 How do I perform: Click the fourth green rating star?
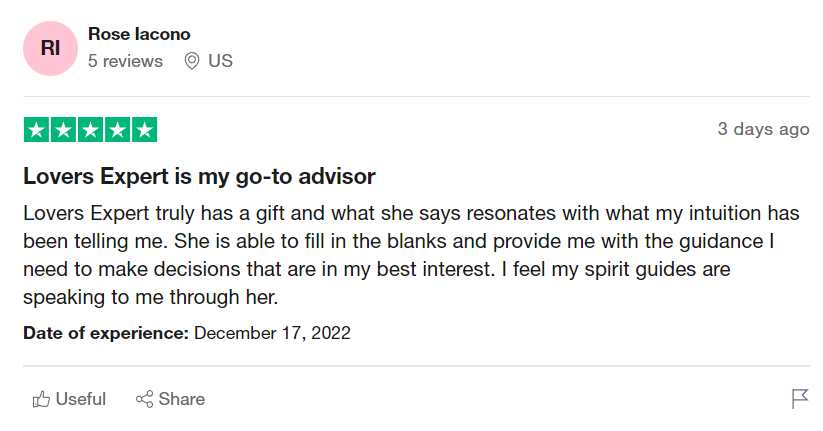tap(118, 130)
